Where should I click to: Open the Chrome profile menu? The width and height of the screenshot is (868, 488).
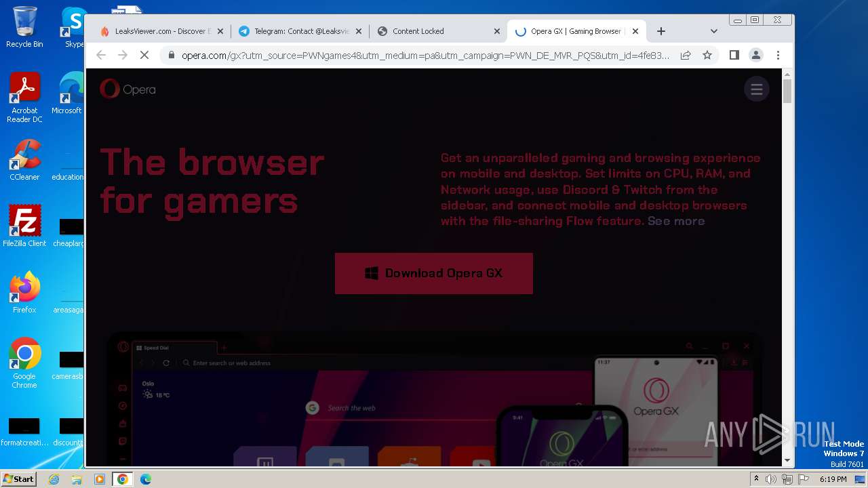click(x=755, y=55)
